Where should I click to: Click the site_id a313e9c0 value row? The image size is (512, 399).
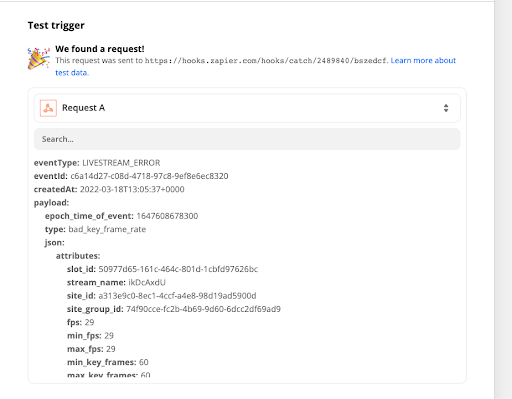point(162,296)
